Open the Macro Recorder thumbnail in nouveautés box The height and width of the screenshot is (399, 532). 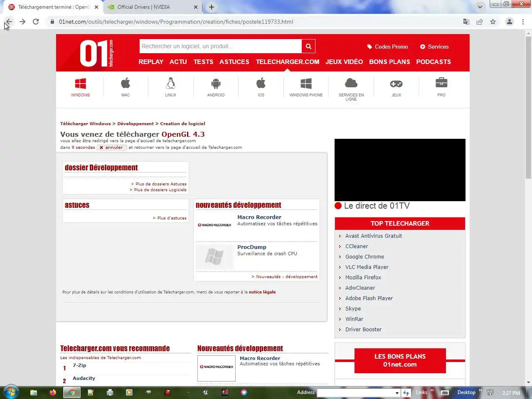[x=214, y=225]
